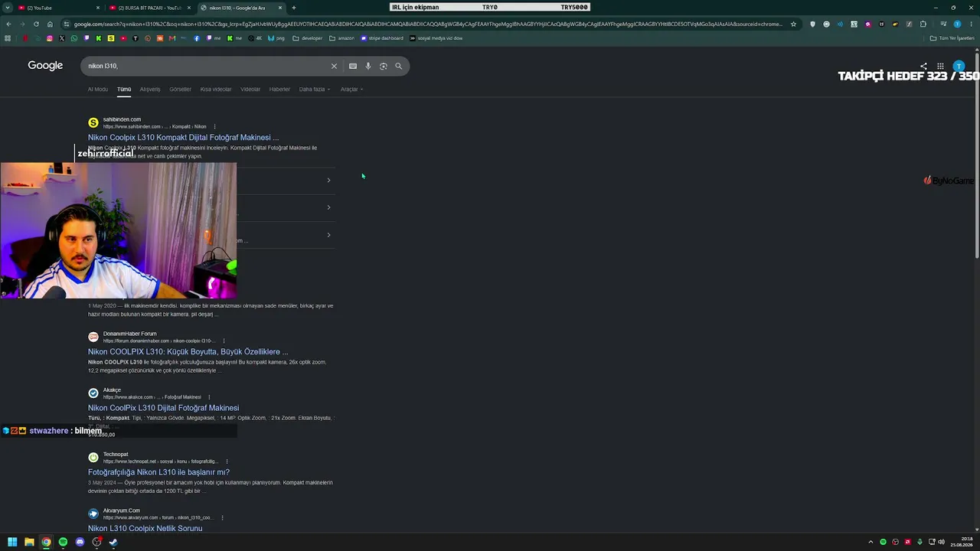The image size is (980, 551).
Task: Open the Görseller results tab
Action: (x=181, y=90)
